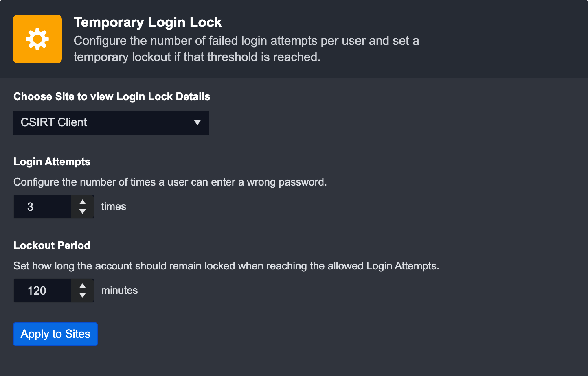Increase login attempts with up arrow
Viewport: 588px width, 376px height.
point(83,202)
